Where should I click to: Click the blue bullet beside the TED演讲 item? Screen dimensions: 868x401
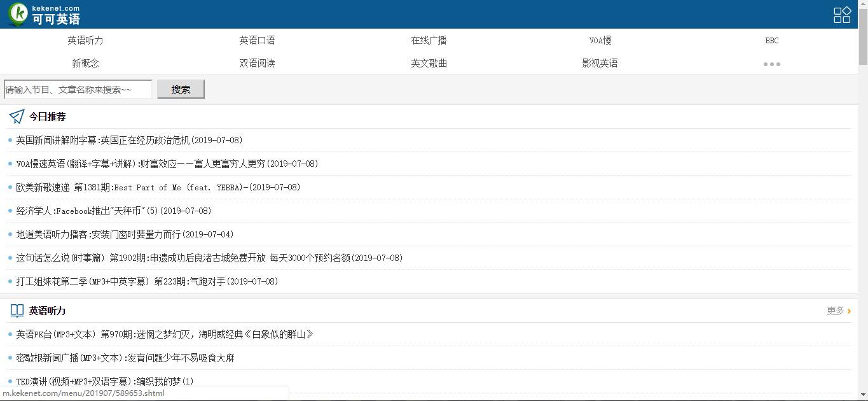(8, 381)
